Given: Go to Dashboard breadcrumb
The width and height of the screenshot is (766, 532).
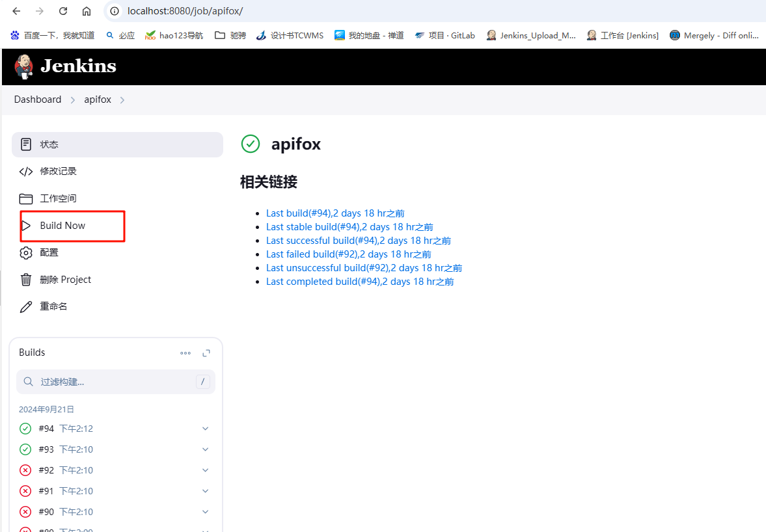Looking at the screenshot, I should click(38, 100).
